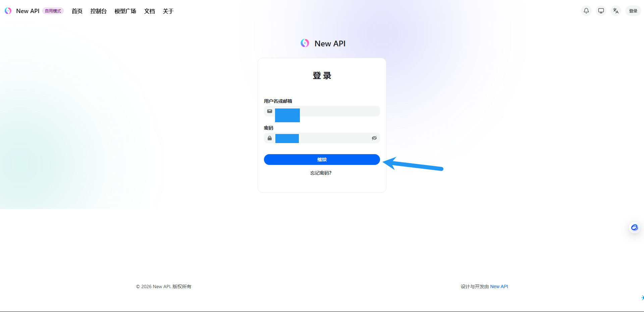Go to 首页 in the navigation bar
This screenshot has height=312, width=644.
[77, 11]
